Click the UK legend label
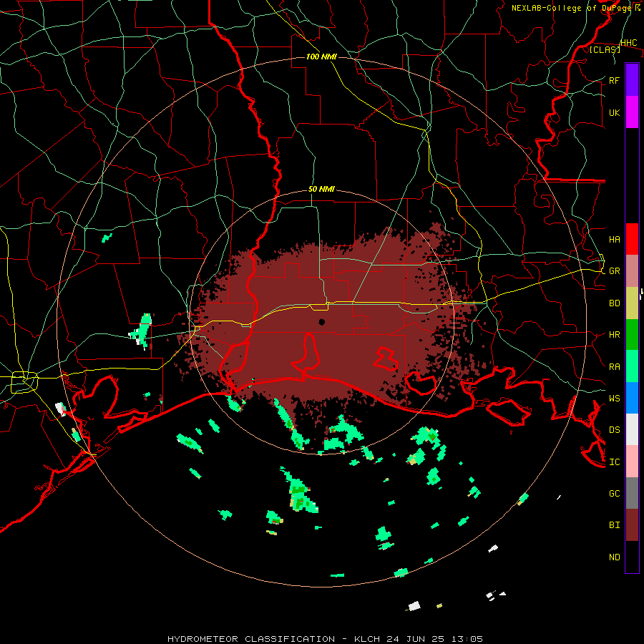The image size is (644, 644). pos(614,112)
